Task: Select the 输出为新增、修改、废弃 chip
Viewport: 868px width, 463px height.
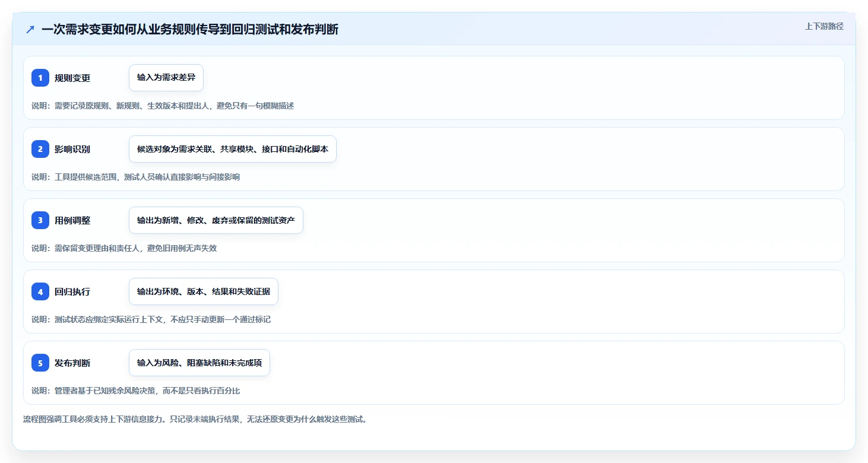Action: coord(216,220)
